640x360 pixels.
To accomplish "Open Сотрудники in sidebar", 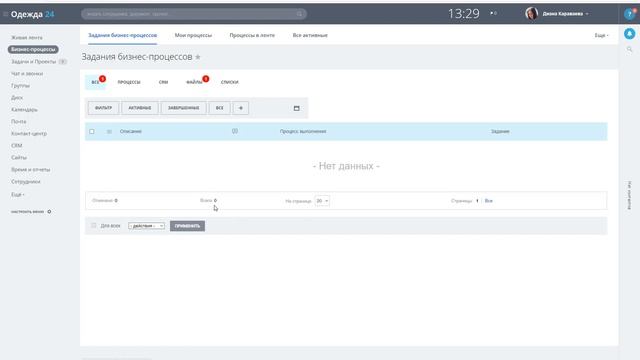I will coord(26,182).
